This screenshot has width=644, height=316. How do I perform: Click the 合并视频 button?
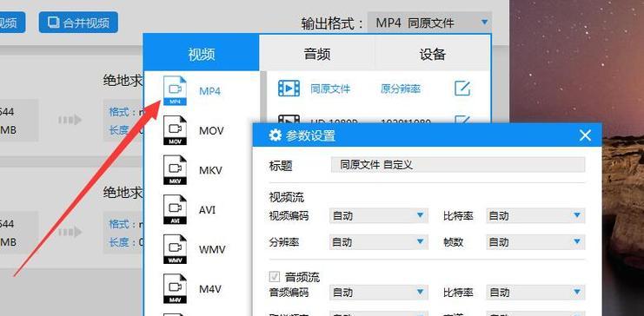pyautogui.click(x=78, y=23)
